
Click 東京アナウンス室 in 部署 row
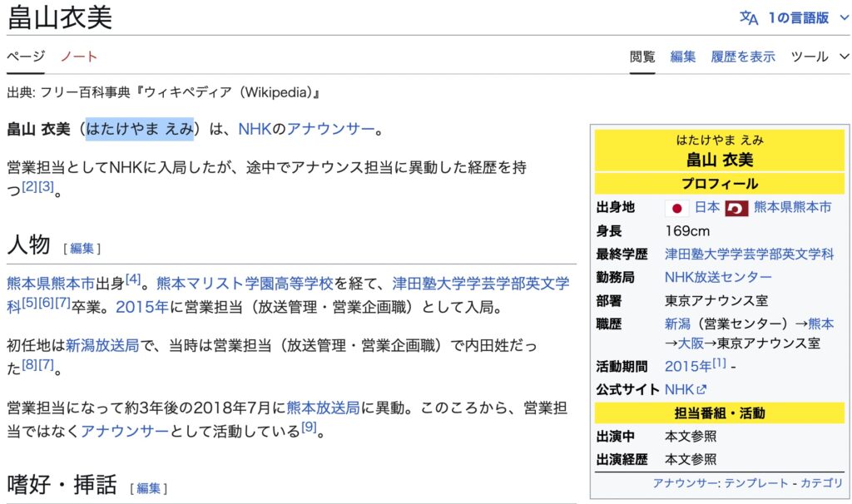click(x=716, y=301)
